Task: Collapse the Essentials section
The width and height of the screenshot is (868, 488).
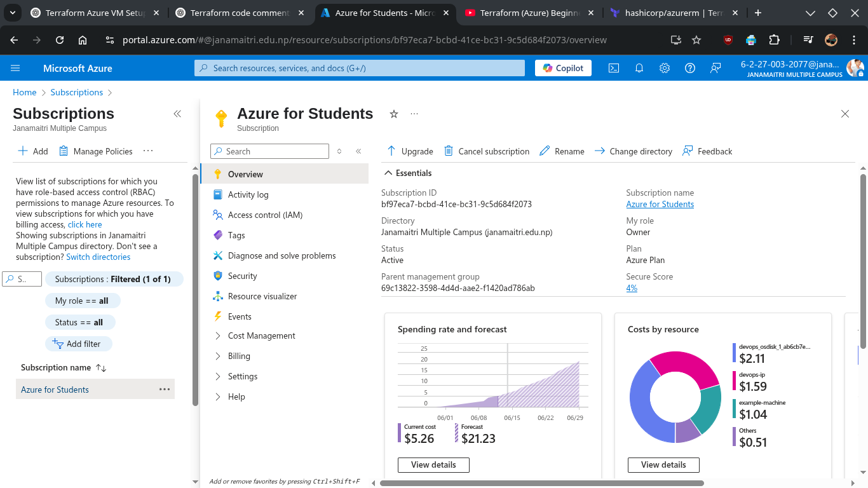Action: (x=388, y=173)
